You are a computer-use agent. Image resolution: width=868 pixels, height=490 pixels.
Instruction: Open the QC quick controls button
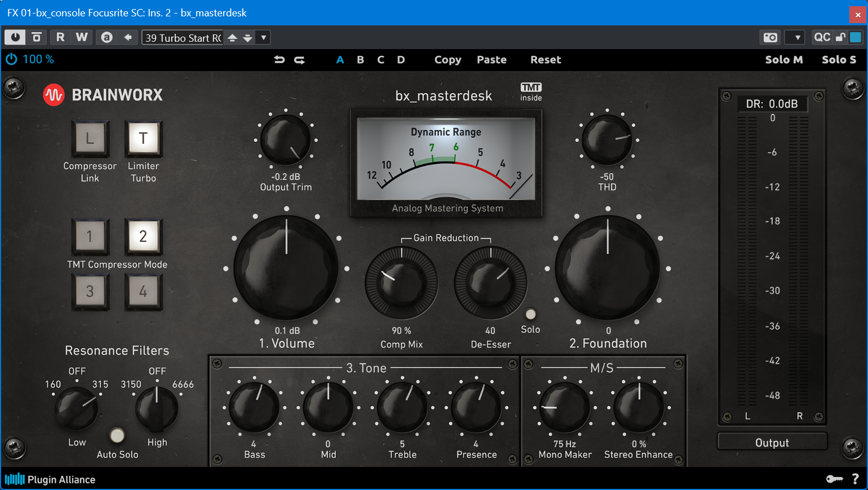(x=822, y=37)
